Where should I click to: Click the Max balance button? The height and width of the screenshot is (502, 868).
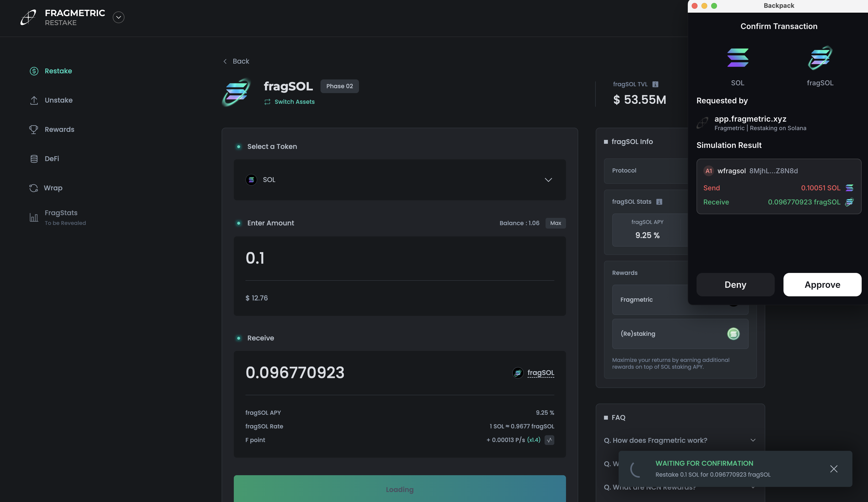[555, 223]
